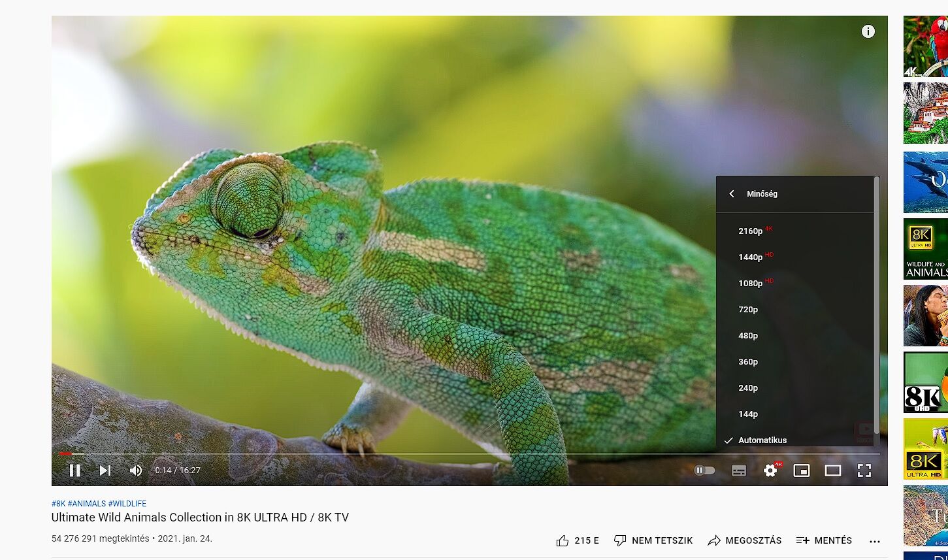Select 2160p 4K quality
The height and width of the screenshot is (560, 948).
(794, 231)
